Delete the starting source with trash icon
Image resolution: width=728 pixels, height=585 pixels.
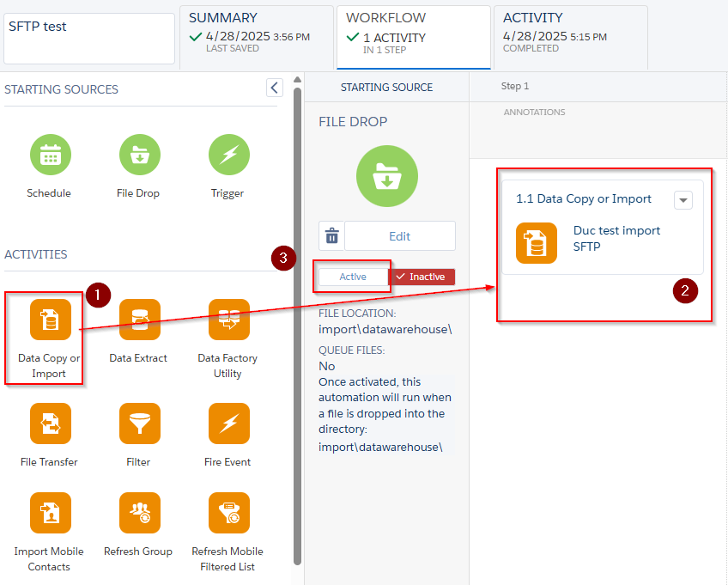[x=331, y=236]
